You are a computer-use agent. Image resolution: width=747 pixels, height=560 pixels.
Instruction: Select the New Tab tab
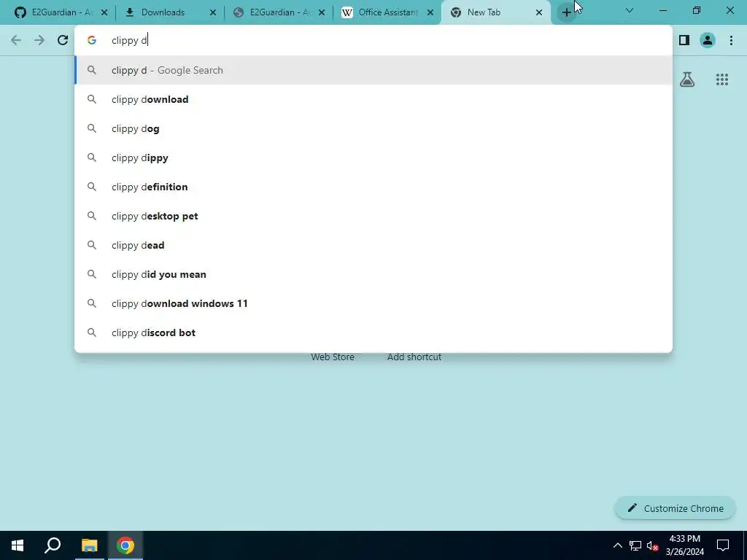tap(495, 12)
